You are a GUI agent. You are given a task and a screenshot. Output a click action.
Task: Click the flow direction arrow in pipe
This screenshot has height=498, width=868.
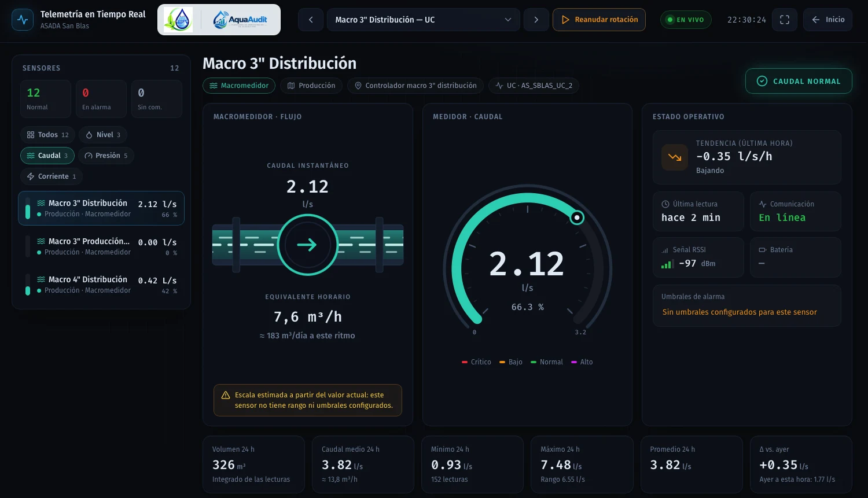pos(307,245)
